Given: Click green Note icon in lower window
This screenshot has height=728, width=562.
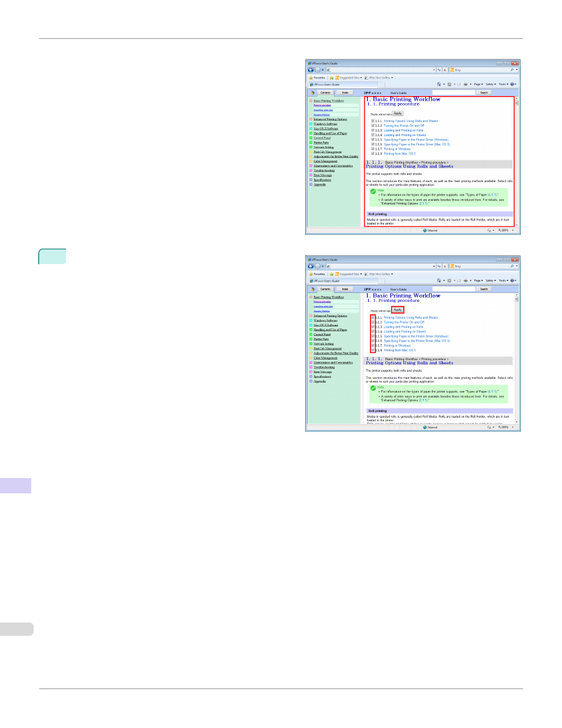Looking at the screenshot, I should tap(373, 388).
